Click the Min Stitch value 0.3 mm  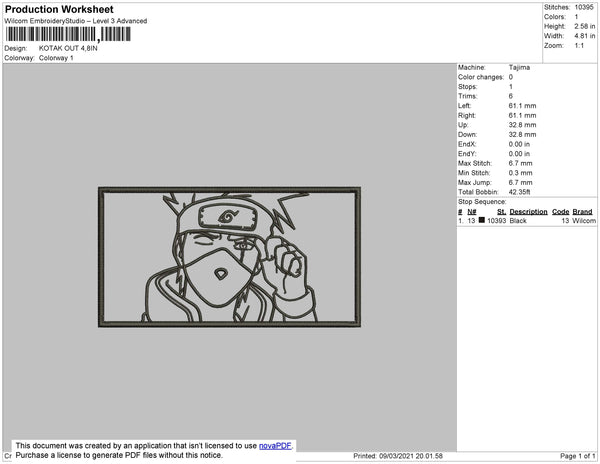pyautogui.click(x=520, y=173)
